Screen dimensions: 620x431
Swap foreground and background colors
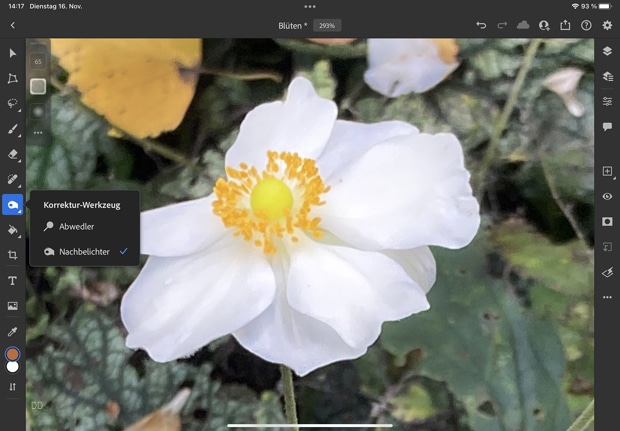pyautogui.click(x=13, y=387)
